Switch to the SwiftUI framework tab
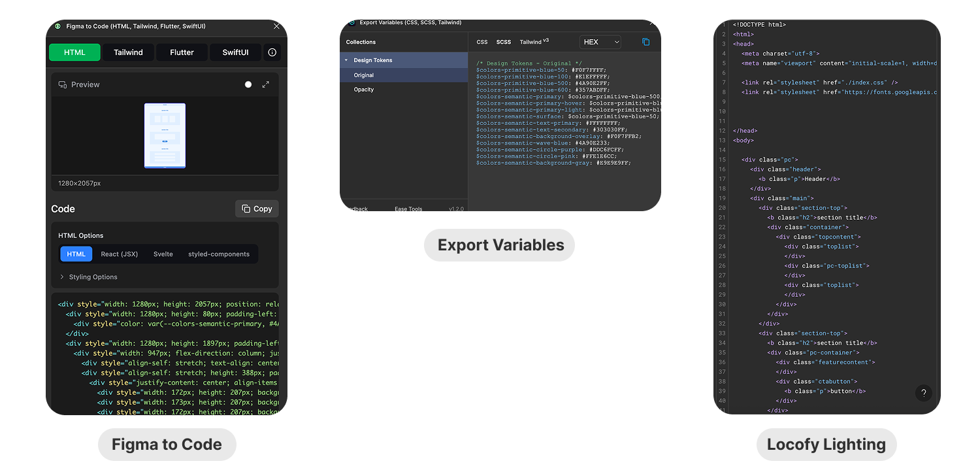 pos(235,52)
